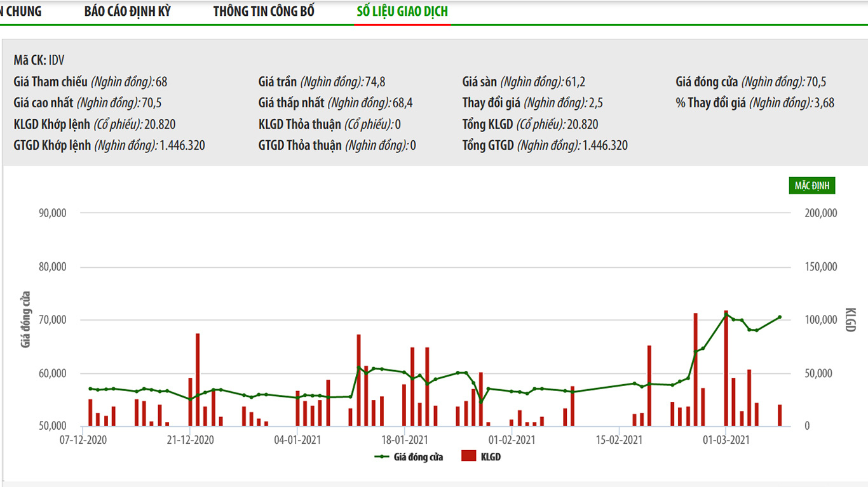This screenshot has width=868, height=487.
Task: Click the partially visible N CHUNG tab
Action: click(x=21, y=11)
